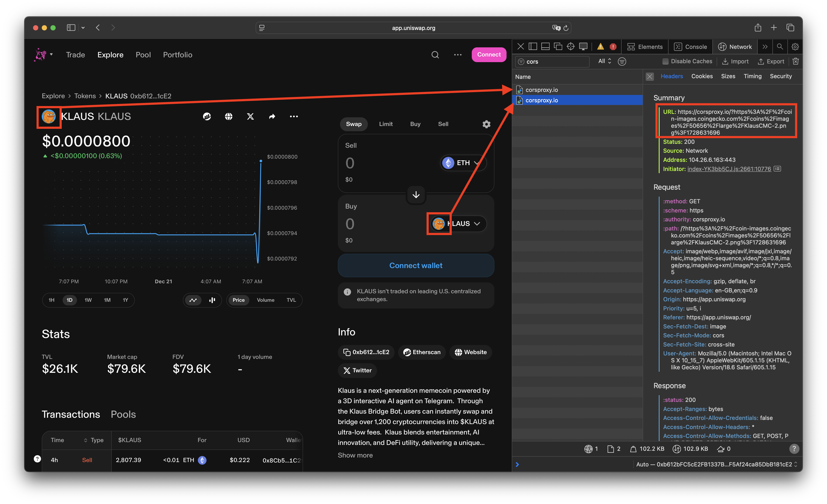Expand the Uniswap logo dropdown arrow

click(x=51, y=54)
